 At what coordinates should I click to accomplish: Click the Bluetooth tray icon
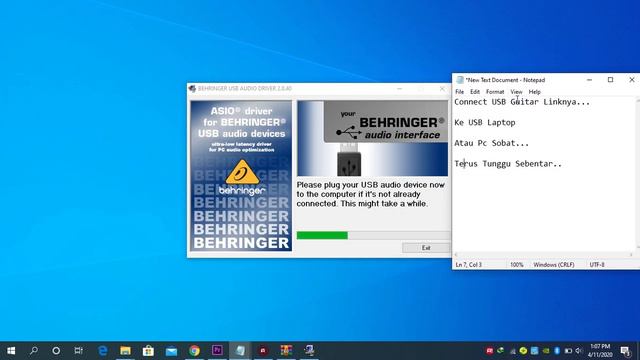(x=557, y=351)
